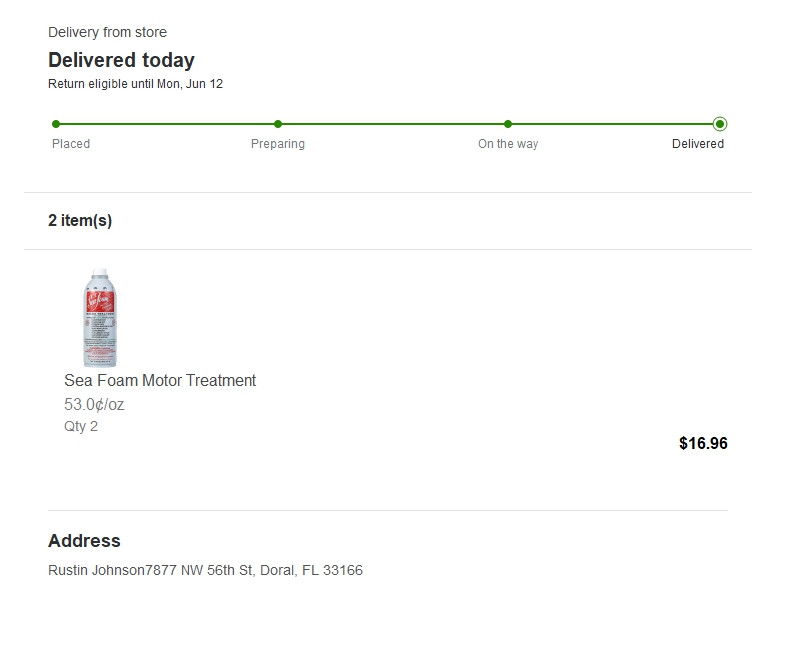Click the Delivered status circle marker
Screen dimensions: 800x646
[720, 124]
